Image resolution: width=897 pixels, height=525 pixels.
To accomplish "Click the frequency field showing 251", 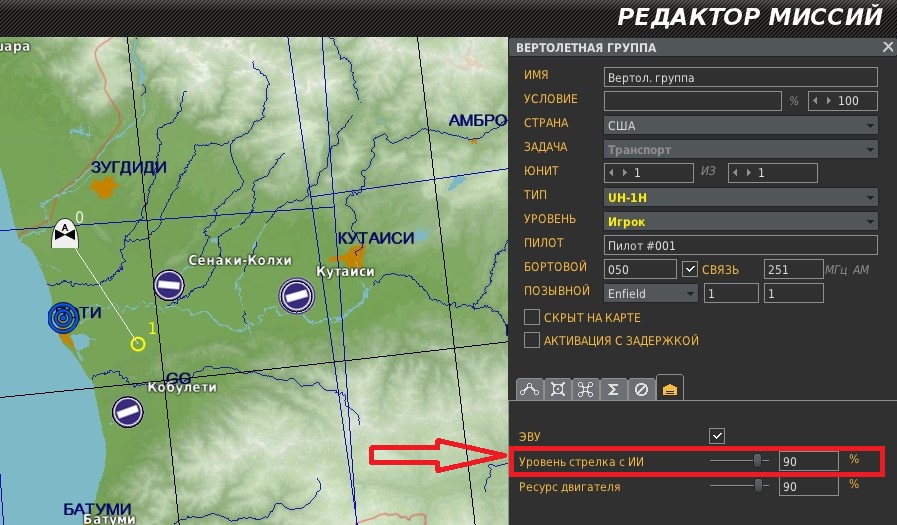I will pos(793,269).
